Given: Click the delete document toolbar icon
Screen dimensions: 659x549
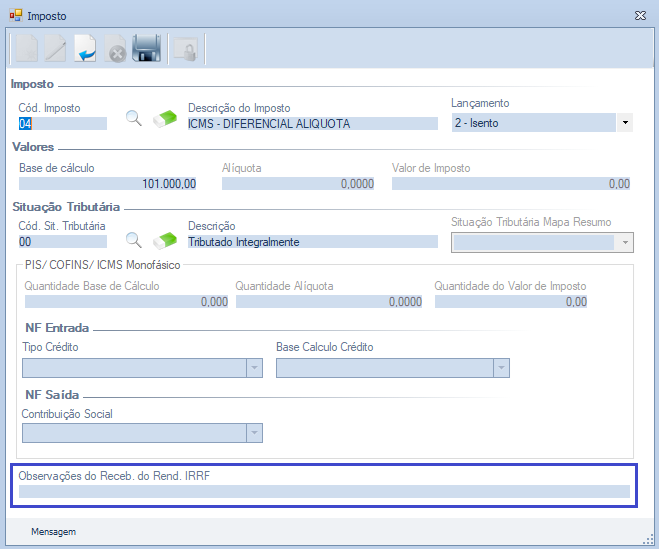Looking at the screenshot, I should [x=115, y=49].
